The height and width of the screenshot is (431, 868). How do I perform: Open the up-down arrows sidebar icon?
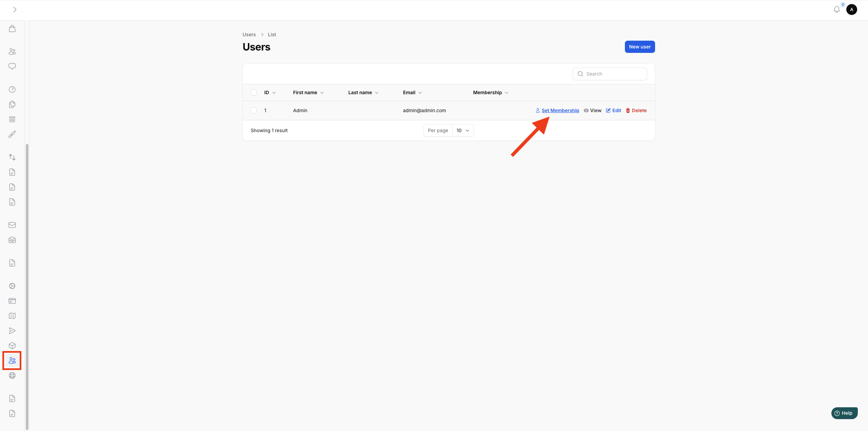coord(12,157)
